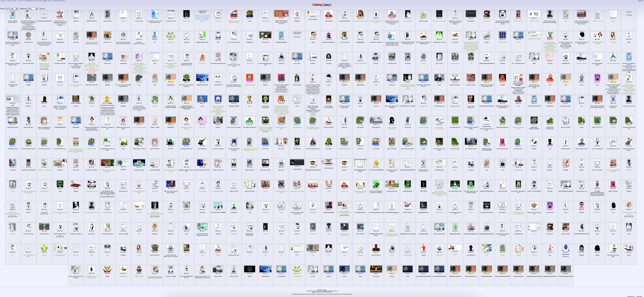Open the "spring cleaning" thread thumbnail

click(x=107, y=14)
